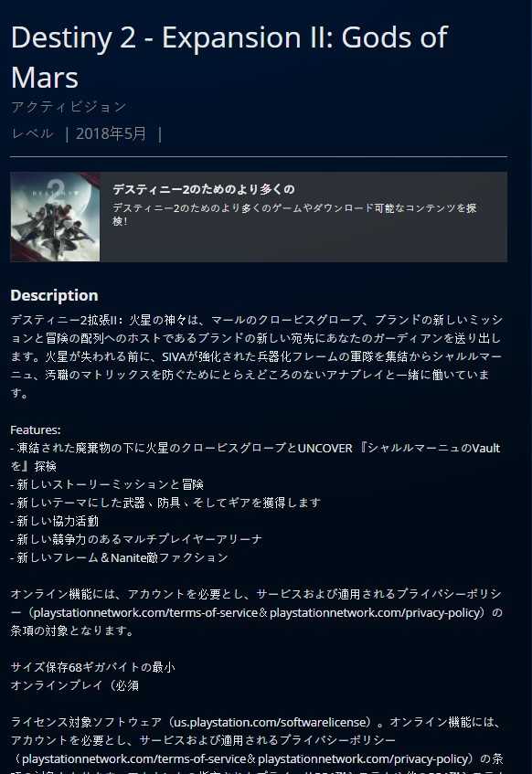This screenshot has height=774, width=532.
Task: Click the Nanite敵ファクション feature line
Action: coord(119,557)
